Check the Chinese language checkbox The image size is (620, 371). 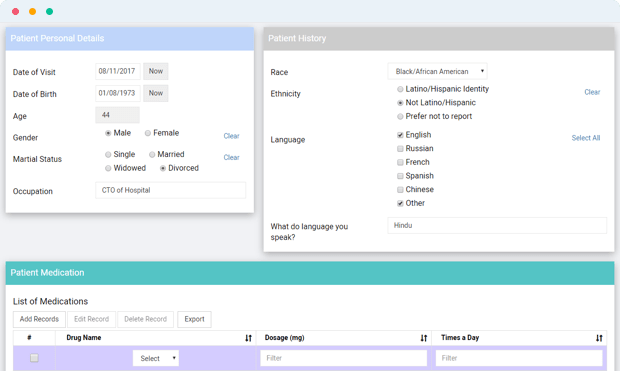click(400, 190)
